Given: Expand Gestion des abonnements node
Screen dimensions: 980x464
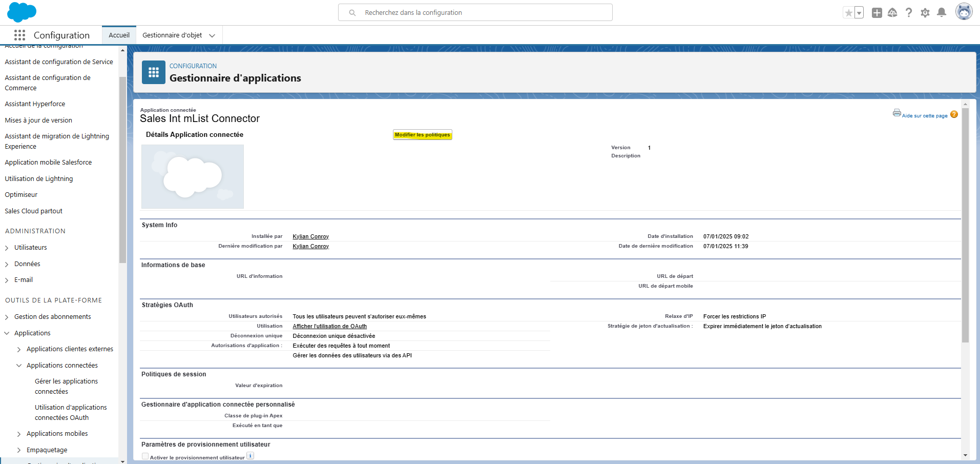Looking at the screenshot, I should click(x=7, y=317).
